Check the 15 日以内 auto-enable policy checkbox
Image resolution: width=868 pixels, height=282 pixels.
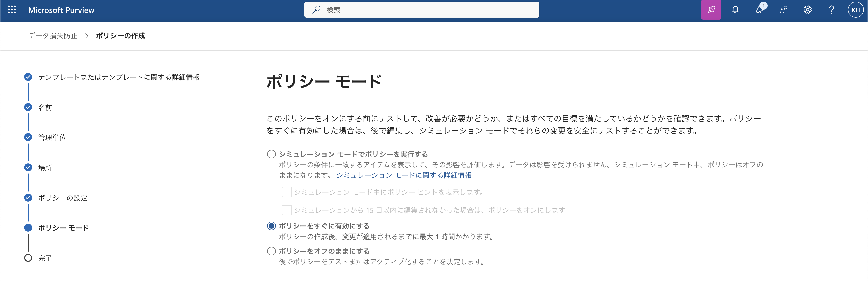point(286,210)
